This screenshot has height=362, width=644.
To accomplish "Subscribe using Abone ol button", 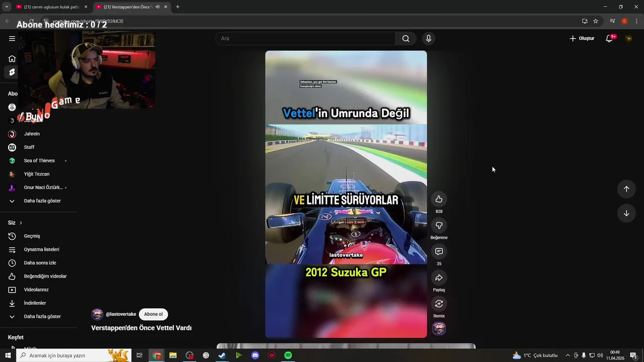I will (153, 314).
